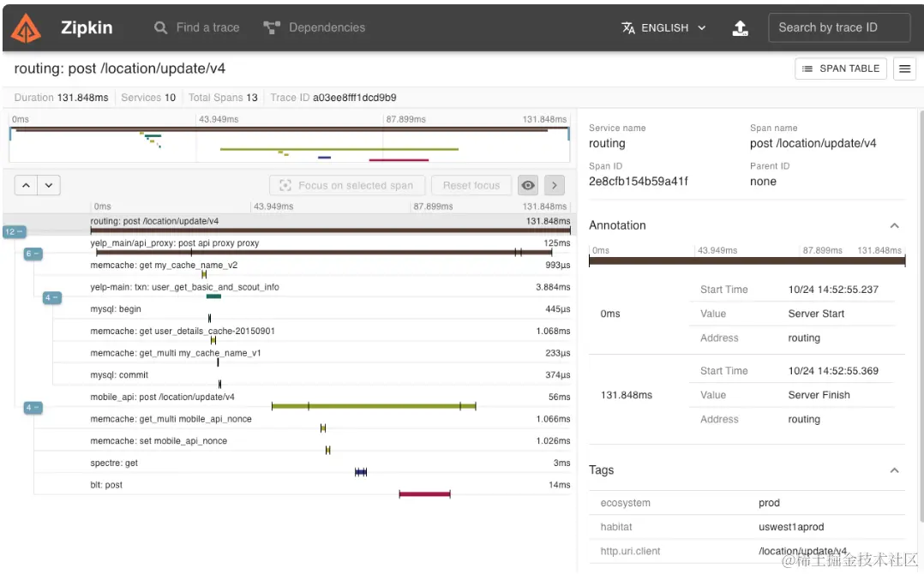924x574 pixels.
Task: Click the Dependencies graph icon
Action: click(272, 27)
